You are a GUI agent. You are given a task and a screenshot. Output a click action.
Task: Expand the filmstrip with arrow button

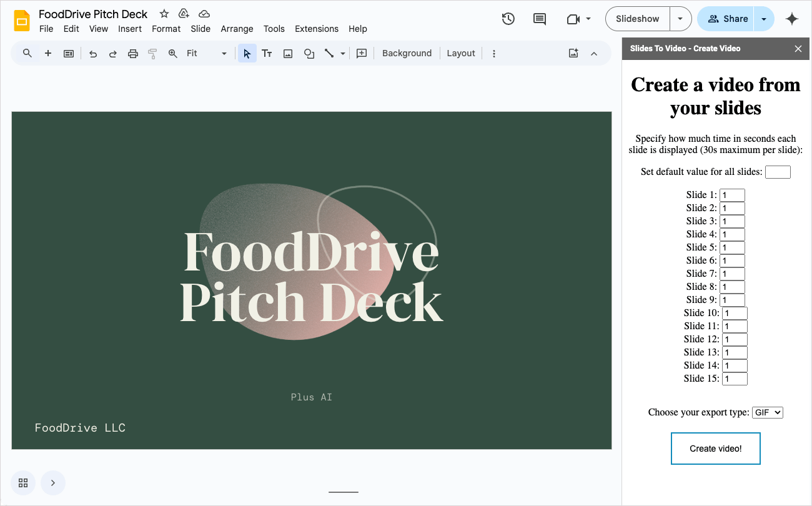pyautogui.click(x=53, y=482)
